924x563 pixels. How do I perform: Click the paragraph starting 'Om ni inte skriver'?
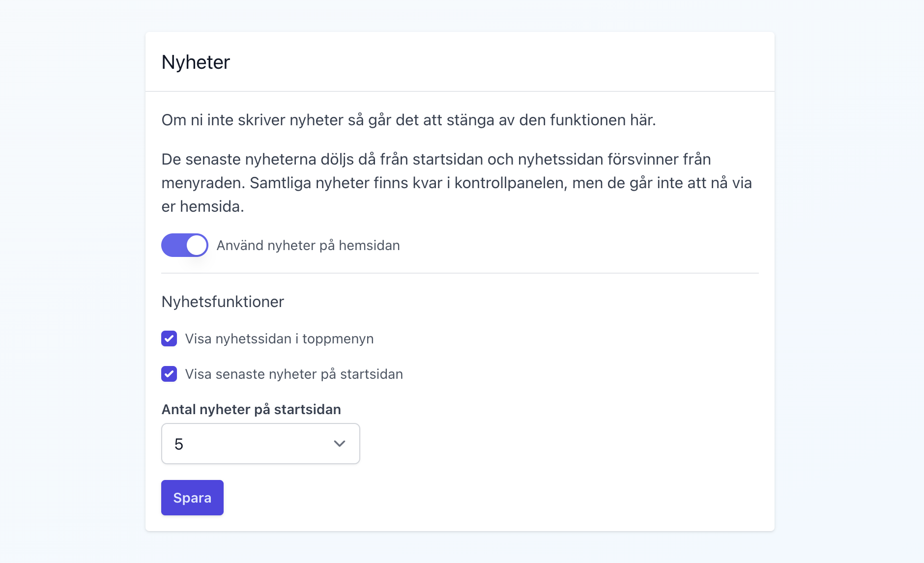408,120
